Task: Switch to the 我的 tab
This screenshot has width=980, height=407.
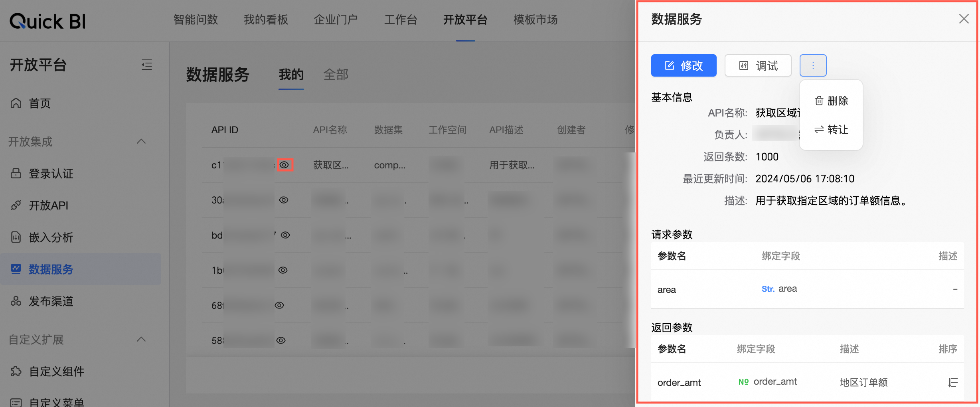Action: (291, 75)
